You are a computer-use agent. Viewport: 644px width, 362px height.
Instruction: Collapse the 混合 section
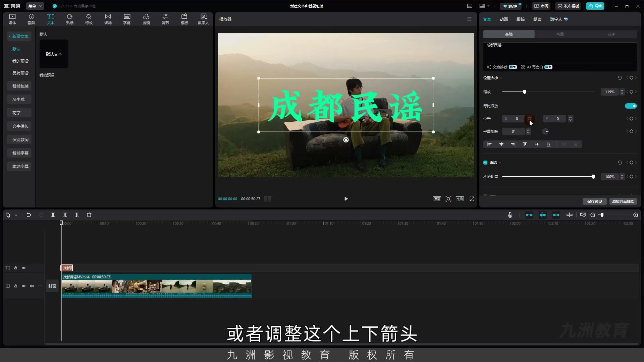tap(500, 163)
